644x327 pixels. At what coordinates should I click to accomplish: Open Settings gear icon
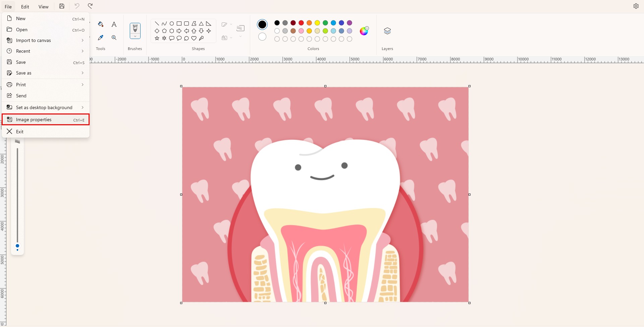pos(636,6)
